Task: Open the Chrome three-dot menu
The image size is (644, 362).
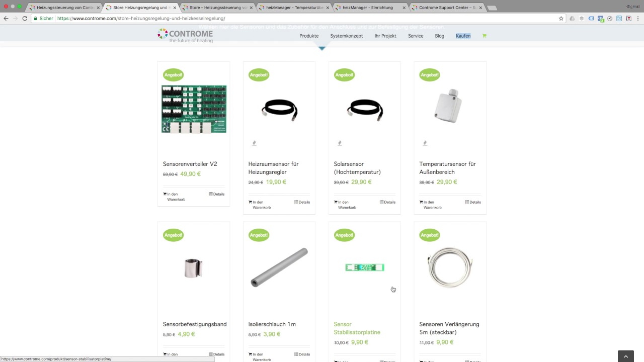Action: 638,19
